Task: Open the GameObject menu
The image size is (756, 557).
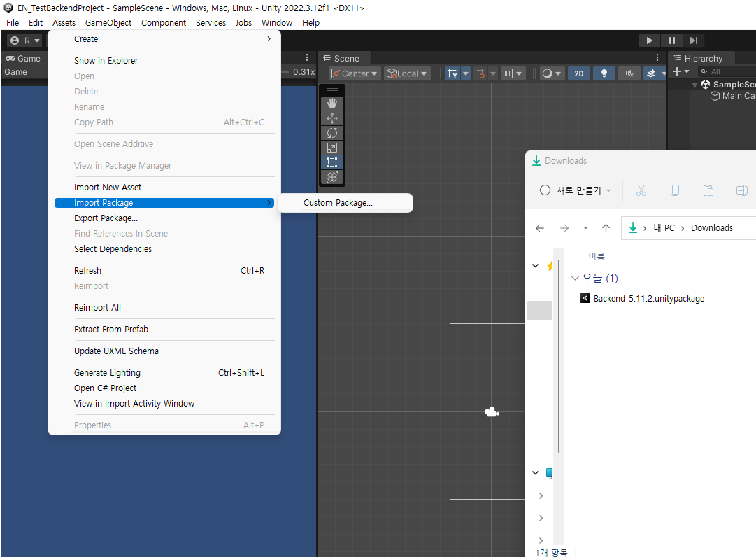Action: [108, 22]
